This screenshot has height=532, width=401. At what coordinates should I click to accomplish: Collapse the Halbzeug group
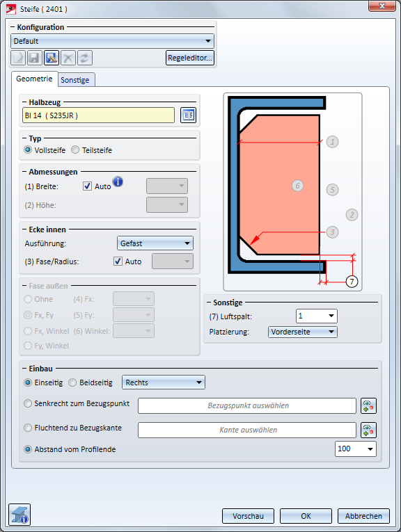pyautogui.click(x=24, y=102)
